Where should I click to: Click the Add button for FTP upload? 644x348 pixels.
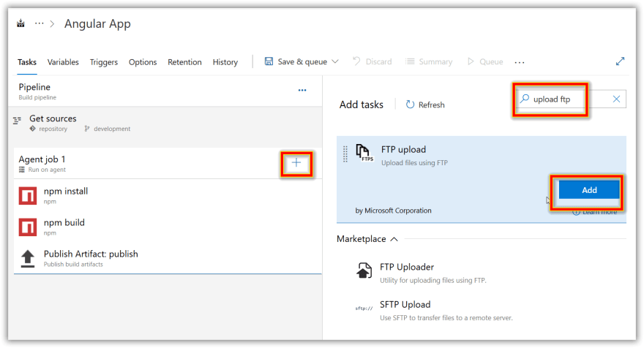[589, 190]
